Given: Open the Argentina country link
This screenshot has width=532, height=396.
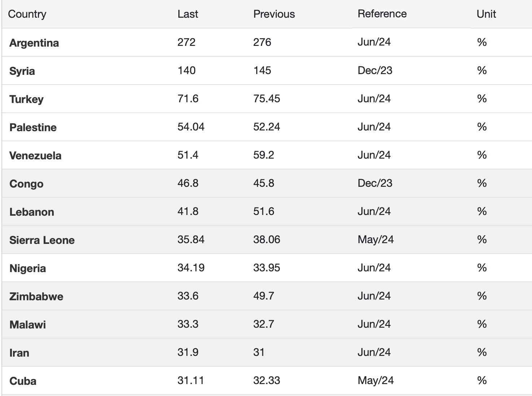Looking at the screenshot, I should [x=34, y=43].
